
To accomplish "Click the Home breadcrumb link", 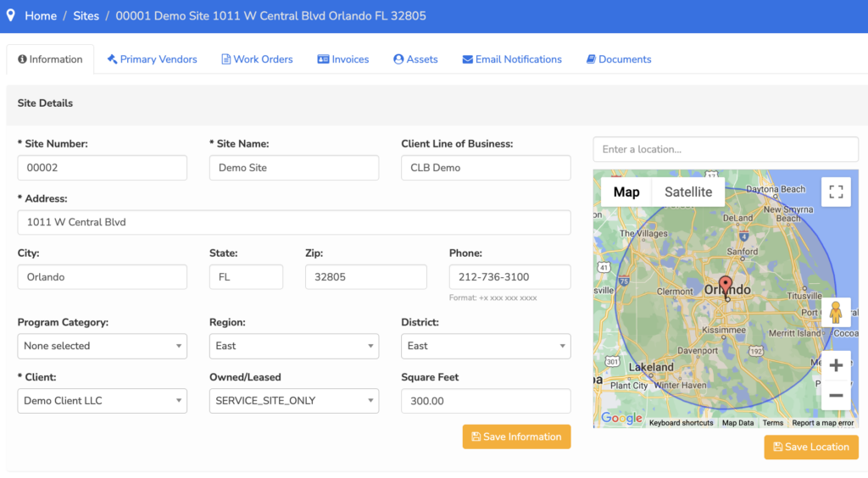I will [41, 16].
